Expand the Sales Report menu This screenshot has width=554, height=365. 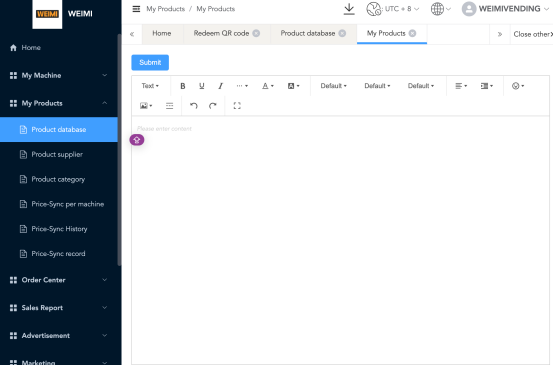tap(59, 308)
